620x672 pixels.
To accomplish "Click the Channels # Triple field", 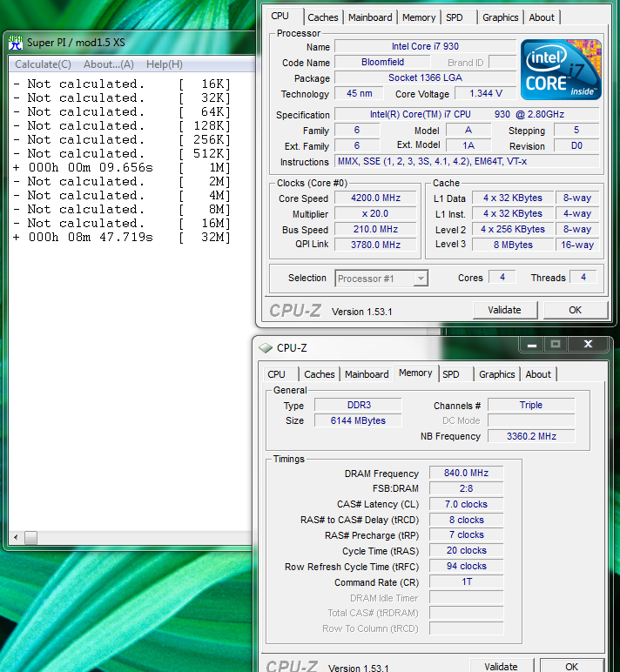I will point(531,405).
